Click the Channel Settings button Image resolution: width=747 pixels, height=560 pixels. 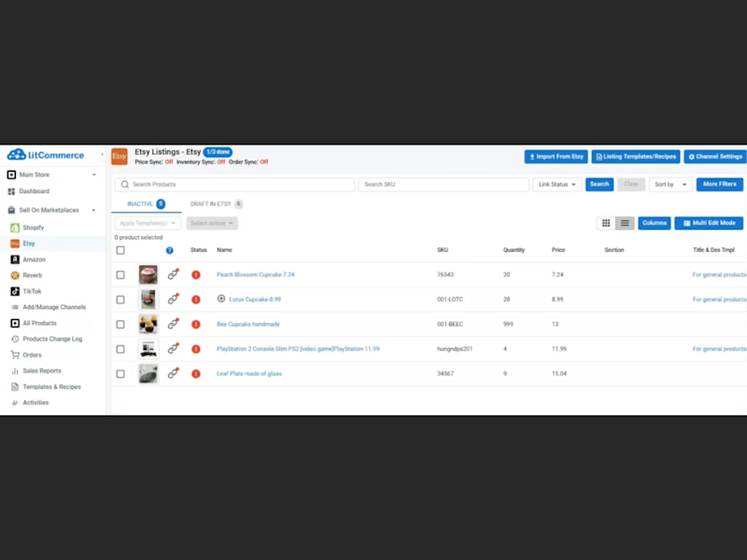click(x=715, y=157)
